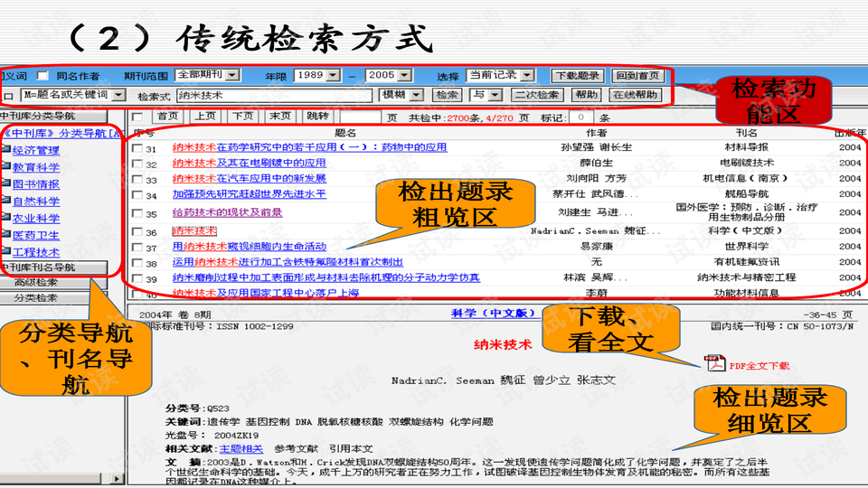Click the folder icon beside 图书情报
The height and width of the screenshot is (488, 868).
click(6, 184)
